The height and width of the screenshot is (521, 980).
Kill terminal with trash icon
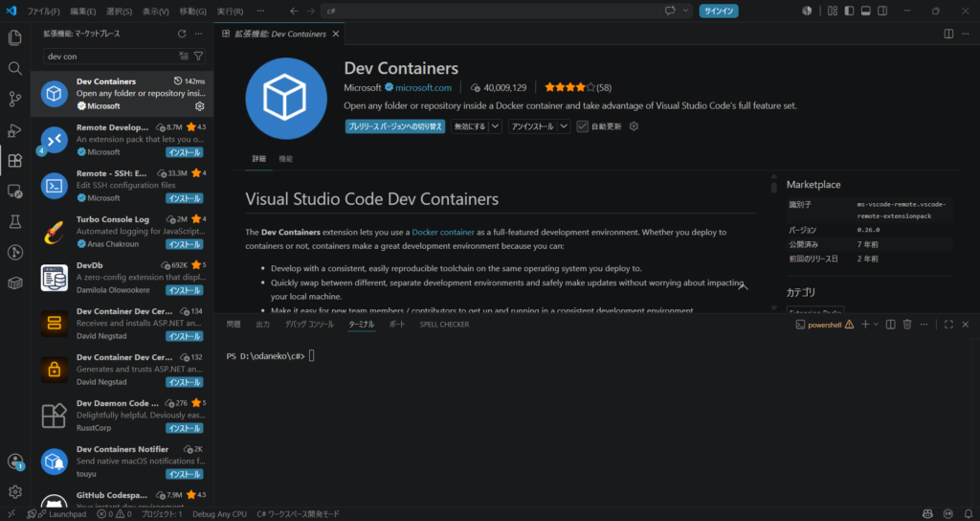907,325
